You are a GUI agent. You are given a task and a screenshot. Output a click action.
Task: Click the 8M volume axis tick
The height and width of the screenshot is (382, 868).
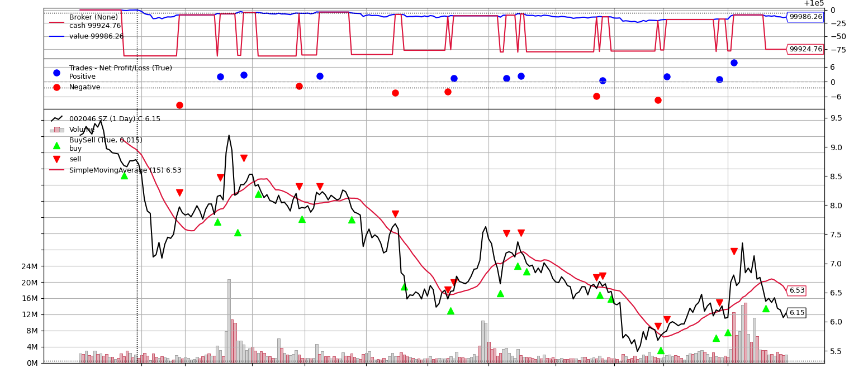(x=31, y=331)
